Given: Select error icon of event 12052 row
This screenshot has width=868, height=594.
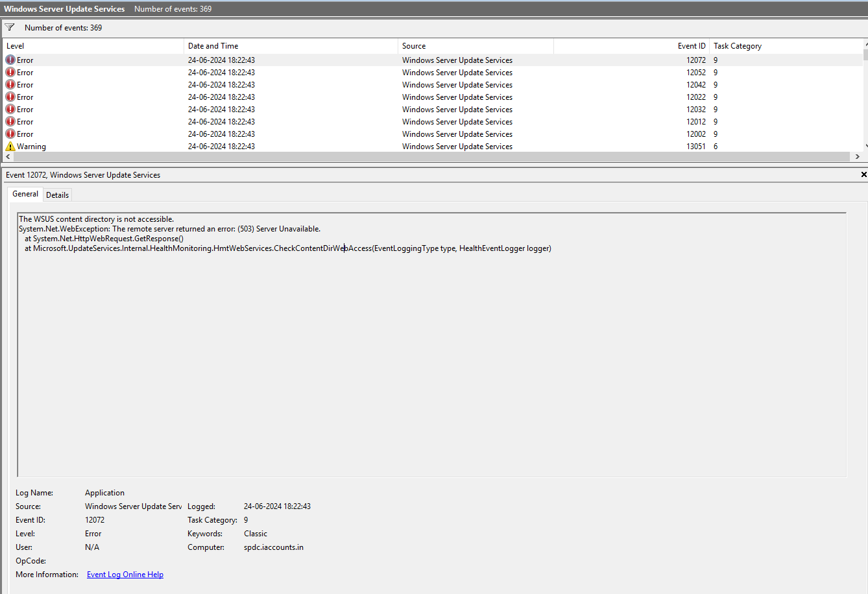Looking at the screenshot, I should click(x=10, y=72).
